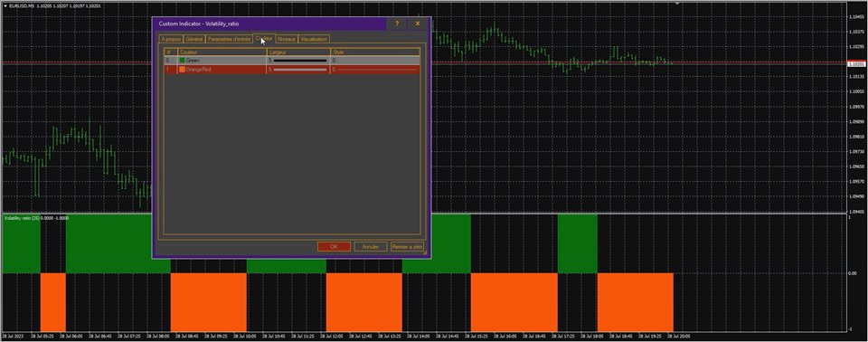
Task: Click the Remise à zéro button
Action: (x=407, y=247)
